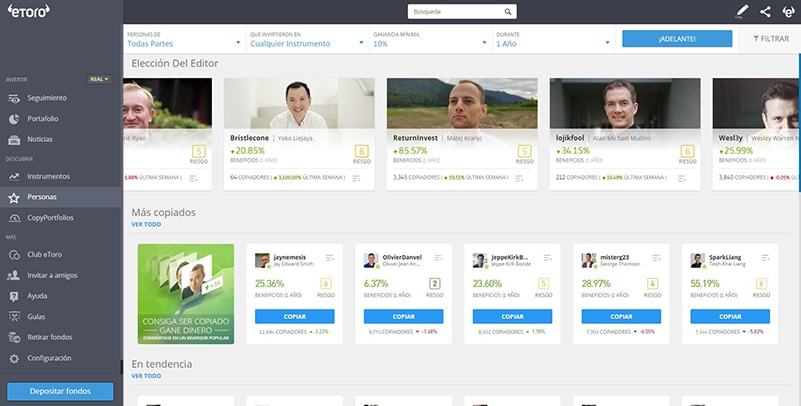Click the Consiga ser copiado green banner

186,294
